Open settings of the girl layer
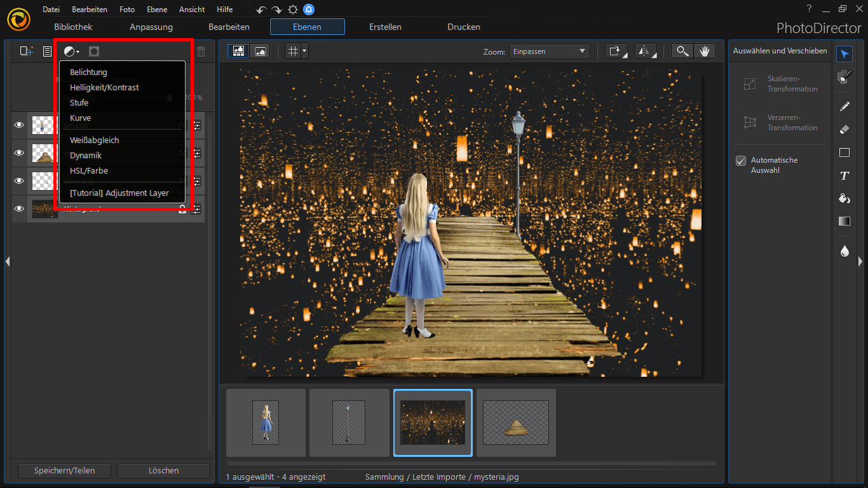868x488 pixels. coord(196,126)
